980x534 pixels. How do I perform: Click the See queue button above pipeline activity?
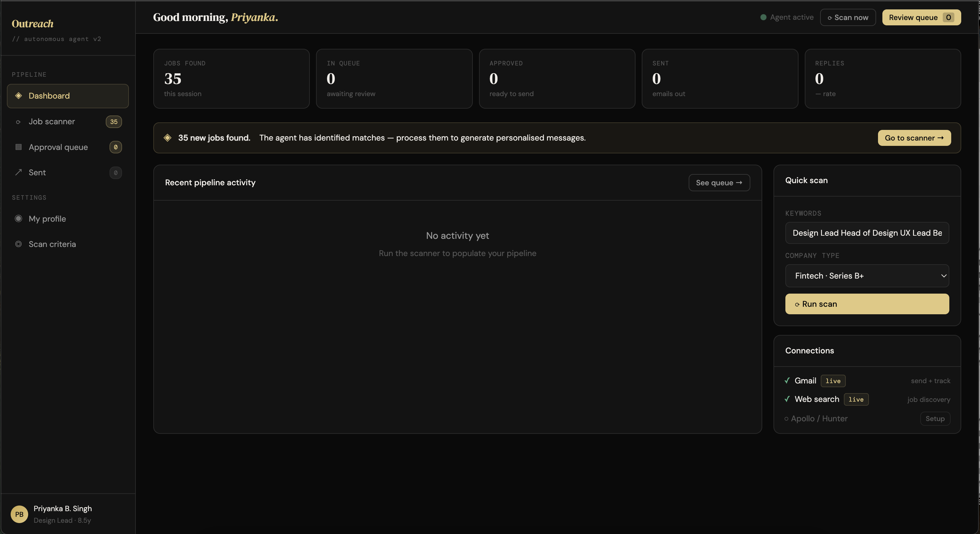[719, 183]
